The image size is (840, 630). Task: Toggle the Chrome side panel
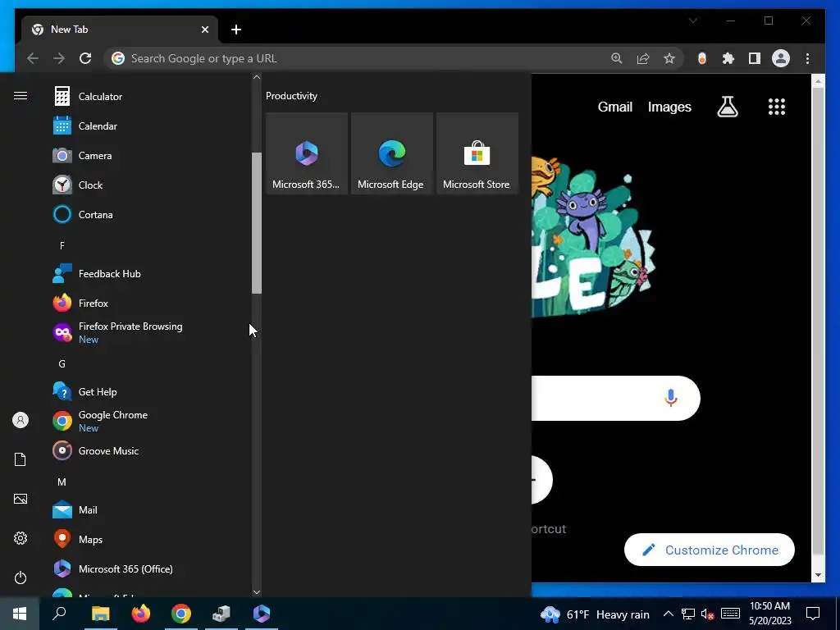(x=755, y=58)
